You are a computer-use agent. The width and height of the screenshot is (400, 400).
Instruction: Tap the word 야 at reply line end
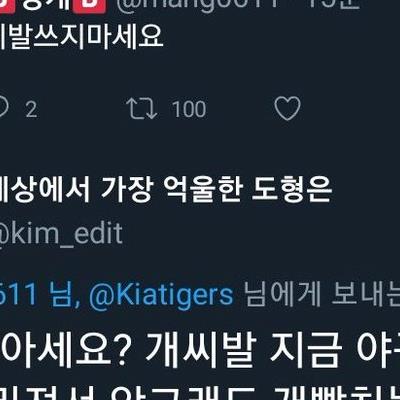click(x=378, y=350)
